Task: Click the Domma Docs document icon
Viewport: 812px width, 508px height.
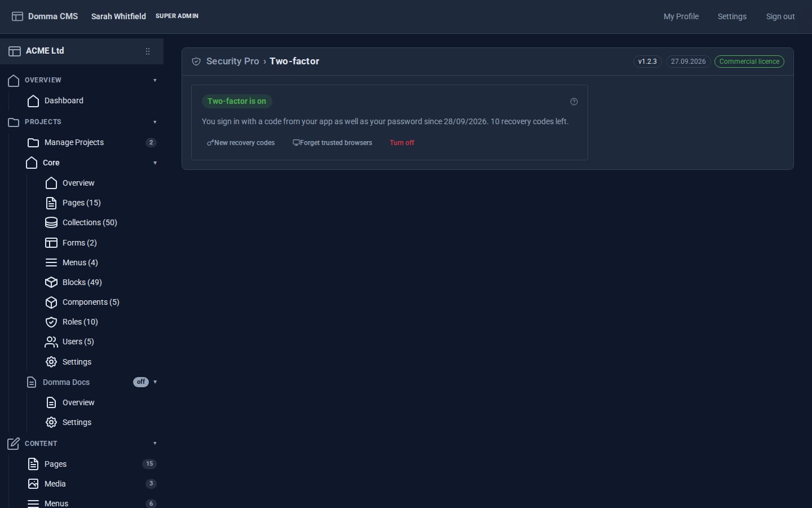Action: [32, 382]
